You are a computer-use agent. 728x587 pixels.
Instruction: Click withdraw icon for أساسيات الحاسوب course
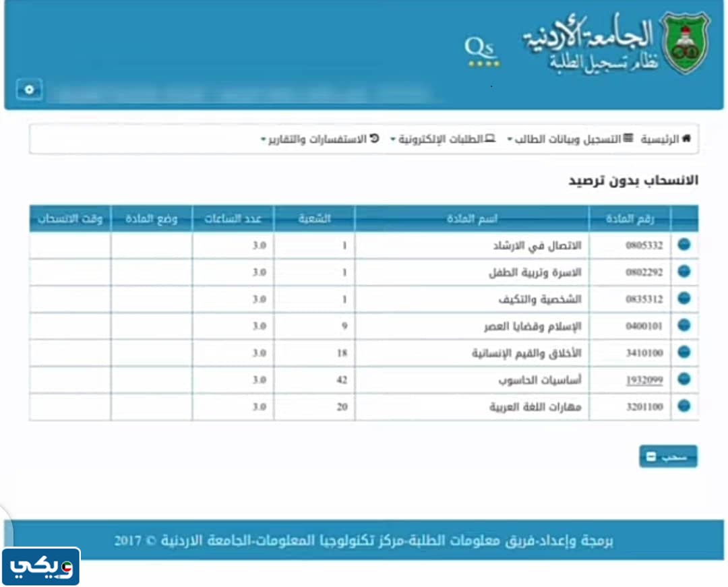click(x=684, y=379)
